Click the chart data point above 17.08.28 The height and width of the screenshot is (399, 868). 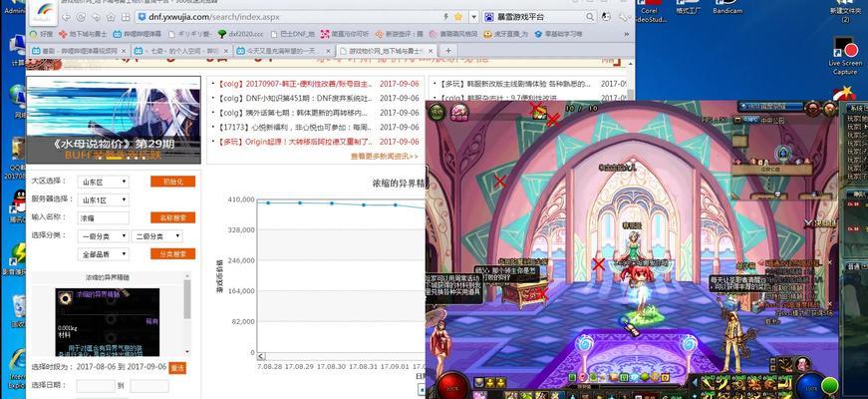268,202
